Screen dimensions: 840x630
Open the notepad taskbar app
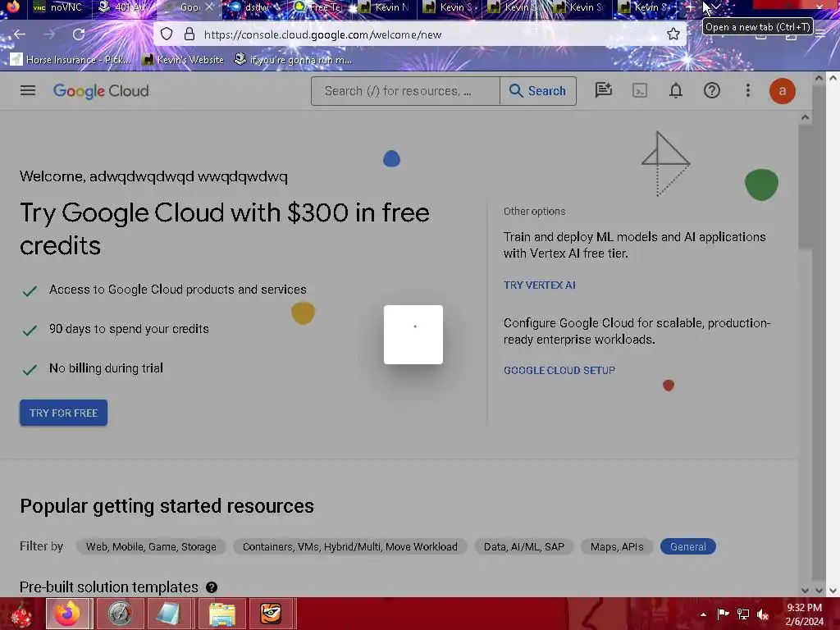[169, 614]
